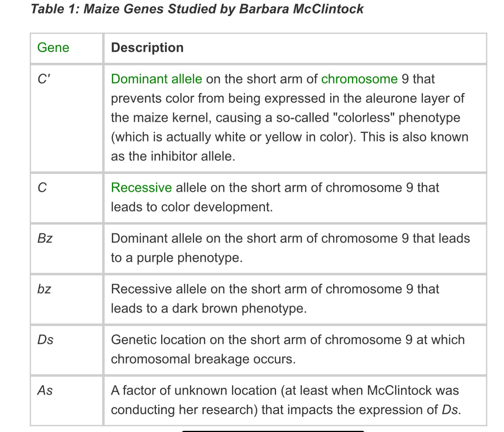Click the As gene name cell
The image size is (504, 432).
pos(45,390)
